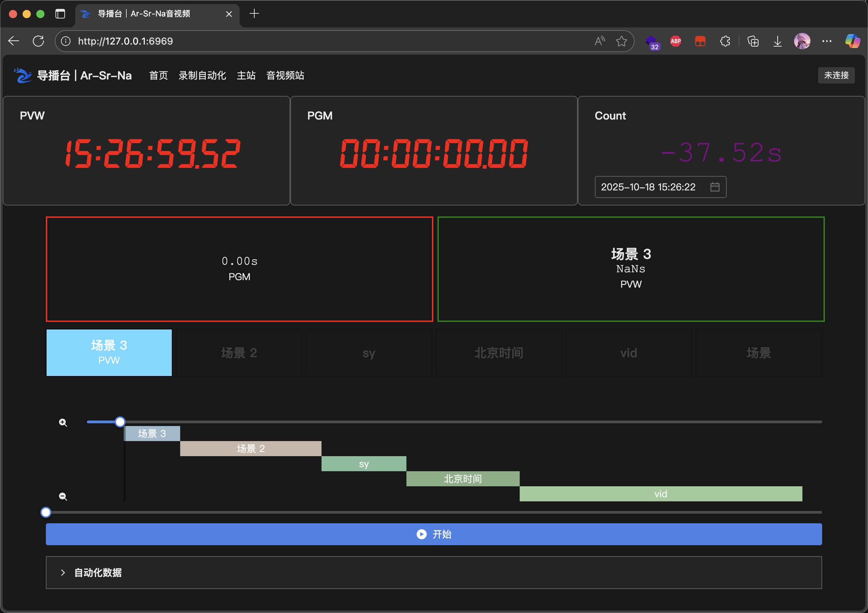The width and height of the screenshot is (868, 613).
Task: Go to the 音视频站 navigation link
Action: [x=285, y=75]
